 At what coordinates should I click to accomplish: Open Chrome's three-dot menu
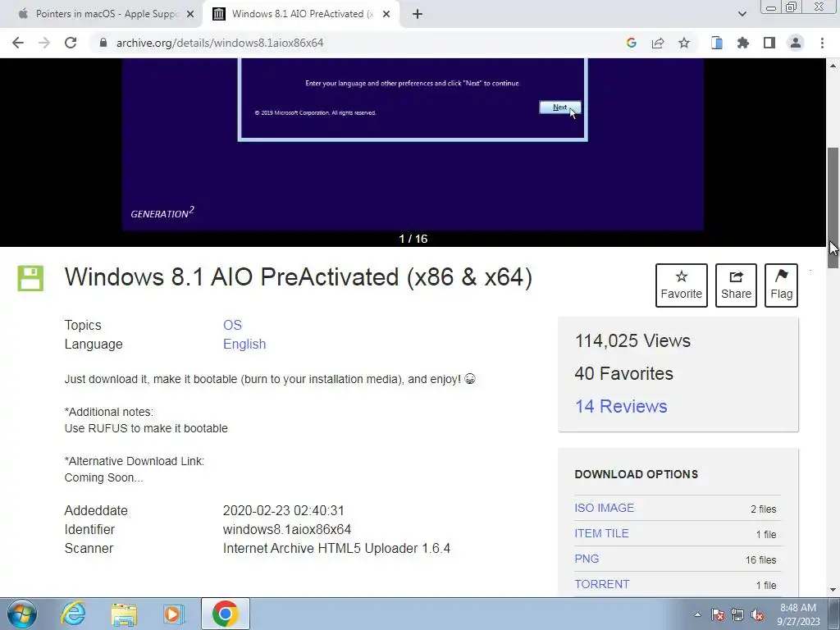click(822, 43)
